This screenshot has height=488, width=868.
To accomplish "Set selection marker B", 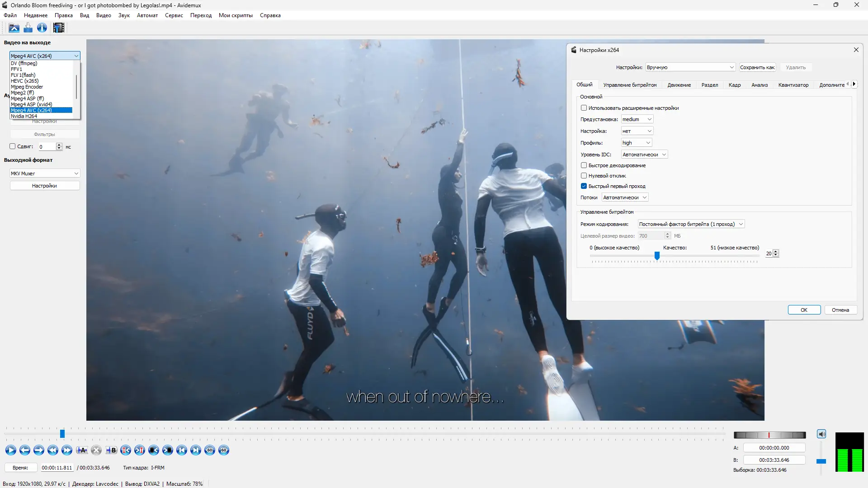I will pos(111,450).
